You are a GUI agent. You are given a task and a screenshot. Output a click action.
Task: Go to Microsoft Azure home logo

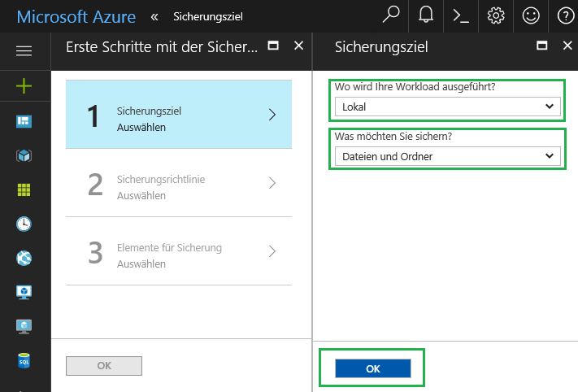[x=76, y=16]
